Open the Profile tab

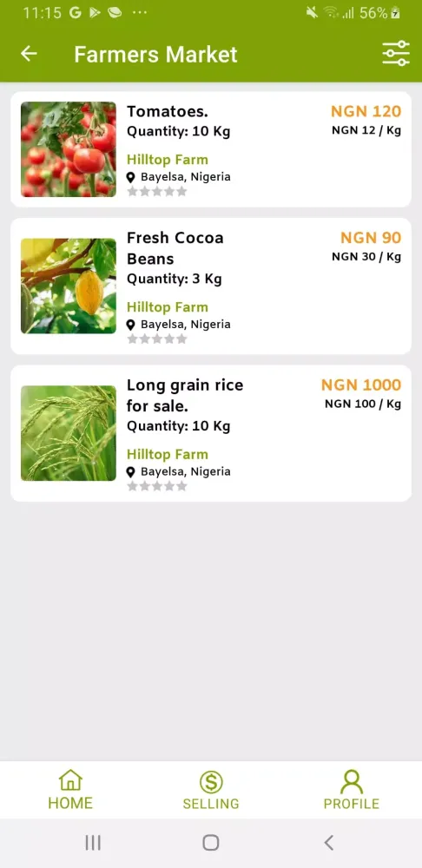pyautogui.click(x=352, y=790)
